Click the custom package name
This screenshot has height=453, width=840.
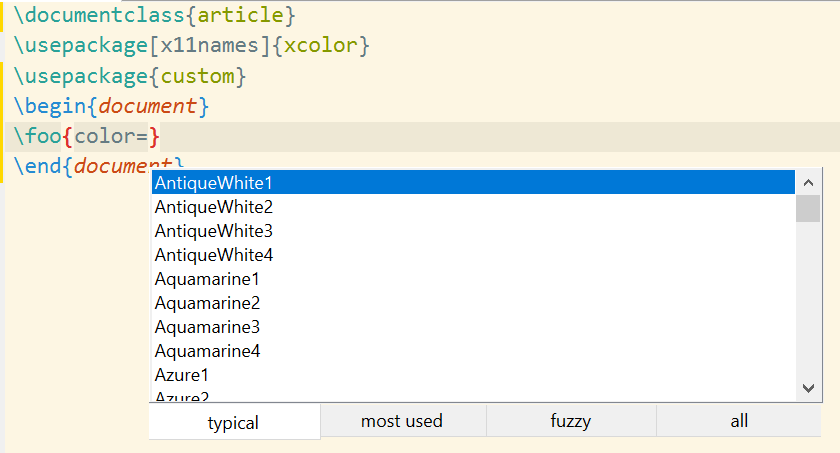tap(198, 77)
